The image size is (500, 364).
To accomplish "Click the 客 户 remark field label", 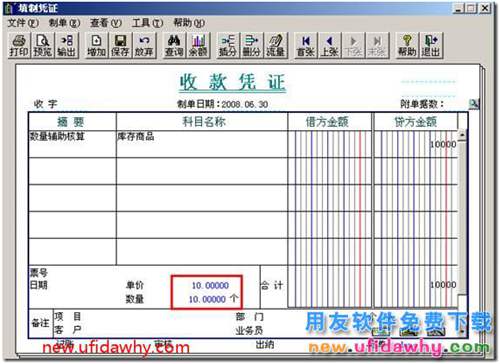I will [x=68, y=330].
